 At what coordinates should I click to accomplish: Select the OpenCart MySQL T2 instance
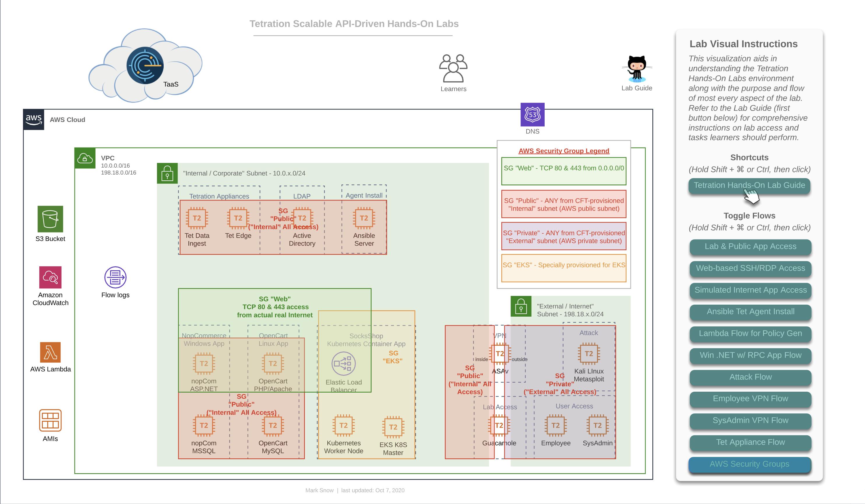[x=273, y=425]
